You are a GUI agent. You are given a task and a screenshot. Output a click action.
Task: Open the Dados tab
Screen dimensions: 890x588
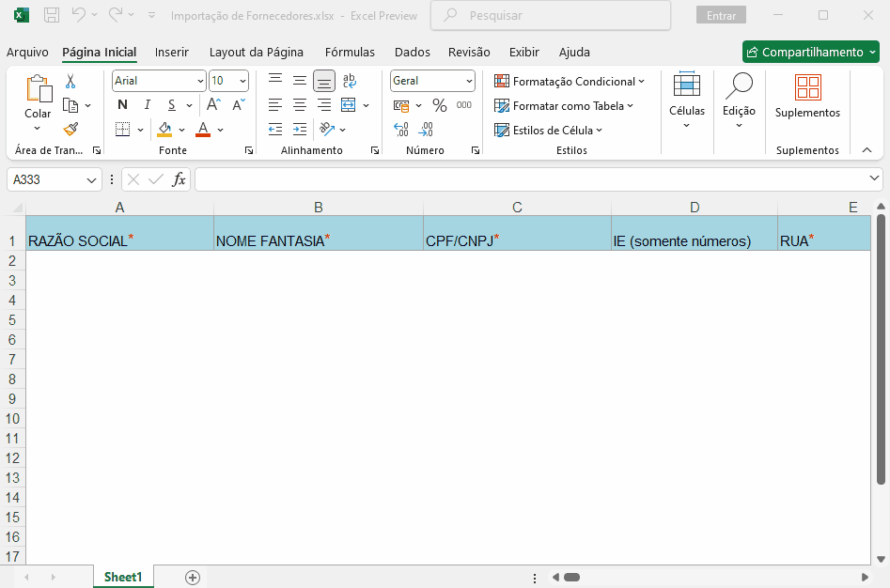412,53
